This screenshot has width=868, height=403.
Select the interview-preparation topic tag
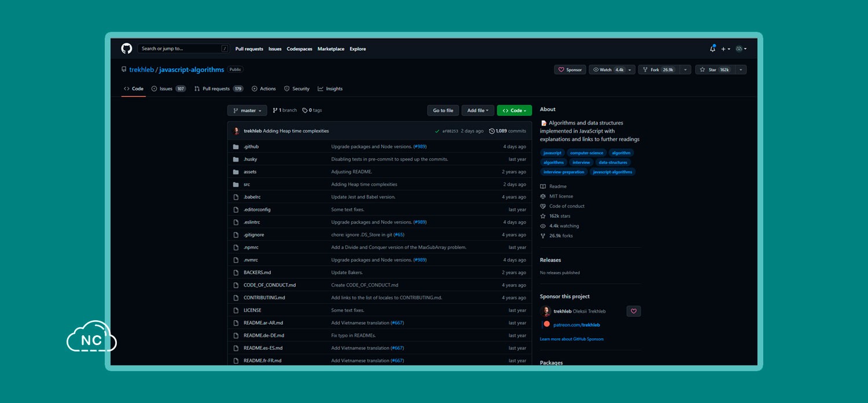pos(564,172)
